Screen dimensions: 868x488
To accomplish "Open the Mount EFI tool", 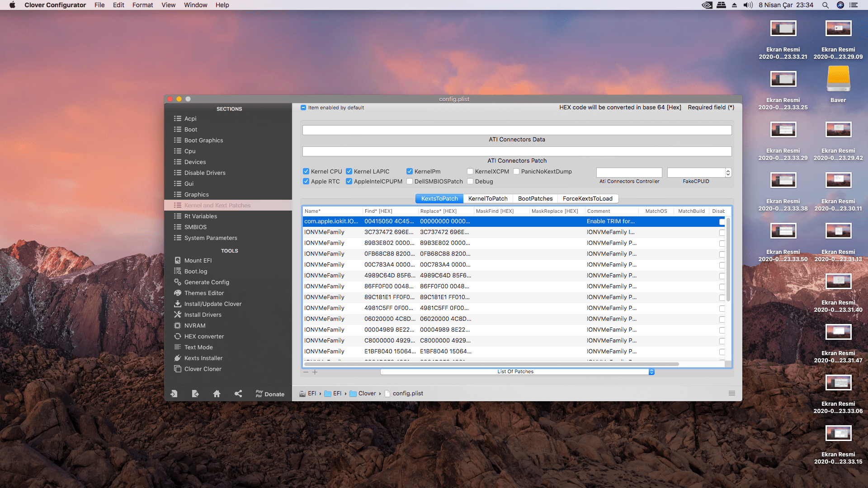I will coord(198,261).
